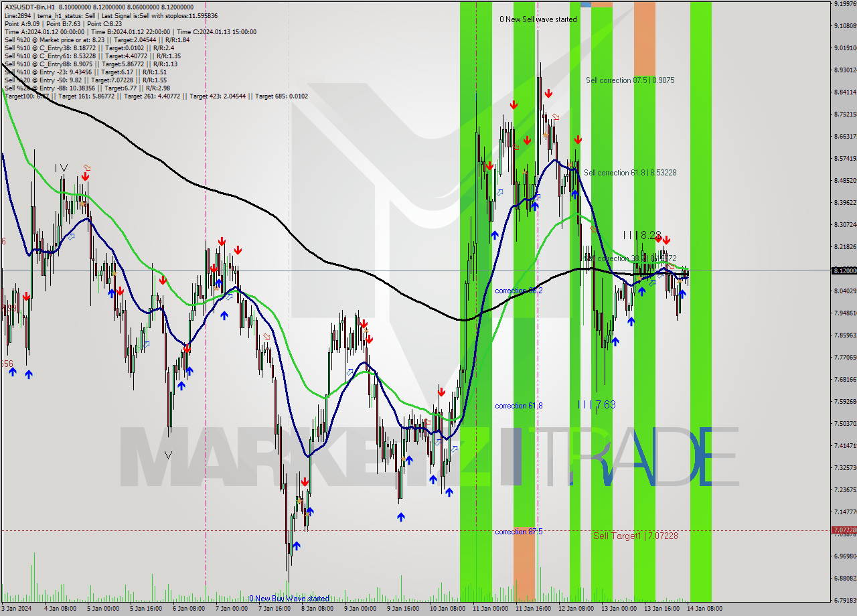Click the '13 Jan 16:00' time label
The image size is (857, 616).
coord(661,609)
